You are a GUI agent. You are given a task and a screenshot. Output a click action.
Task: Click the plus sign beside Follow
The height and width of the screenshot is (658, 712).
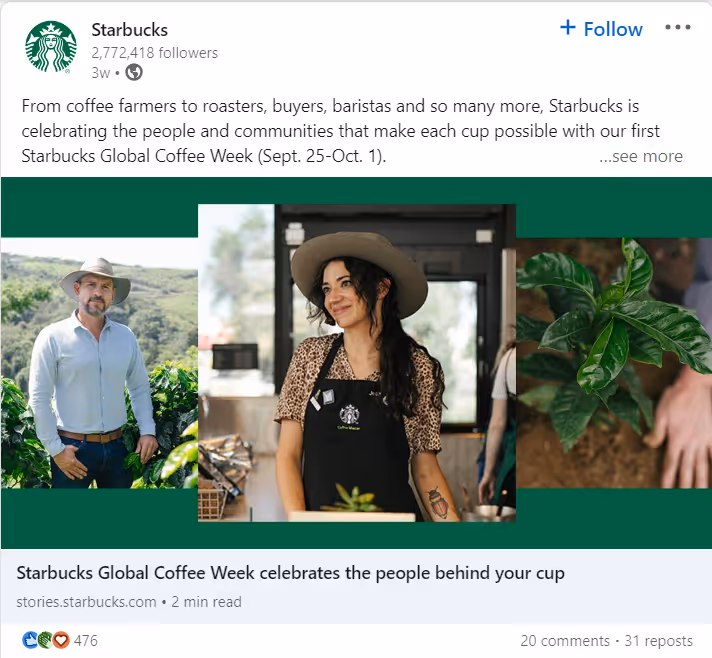pos(568,28)
